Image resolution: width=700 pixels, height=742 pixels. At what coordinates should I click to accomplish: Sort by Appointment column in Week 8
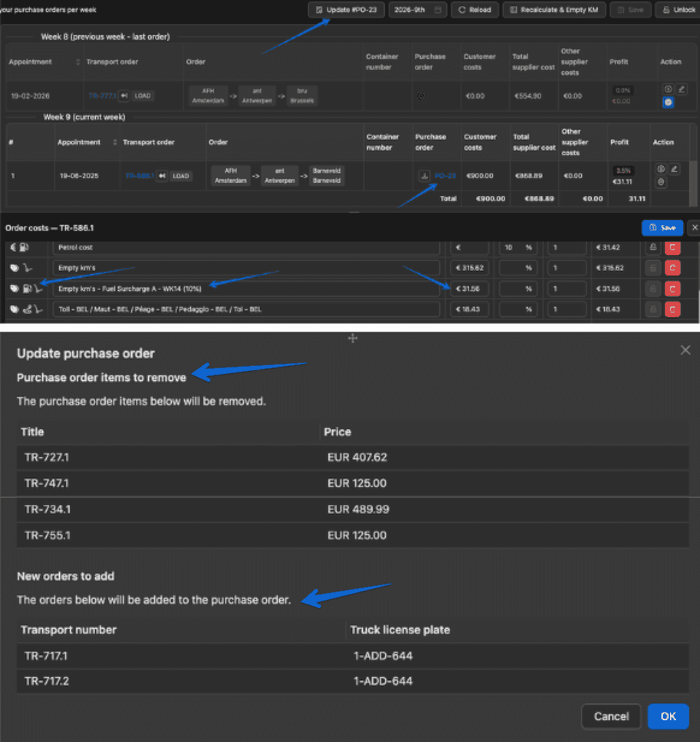click(x=77, y=62)
